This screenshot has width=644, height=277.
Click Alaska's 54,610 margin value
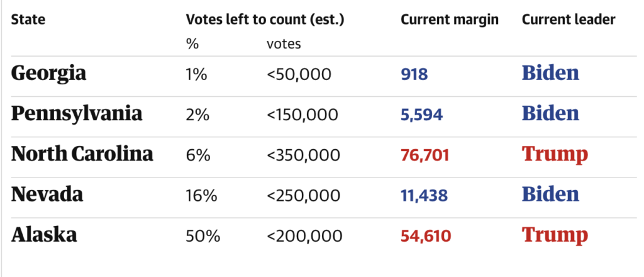[425, 236]
